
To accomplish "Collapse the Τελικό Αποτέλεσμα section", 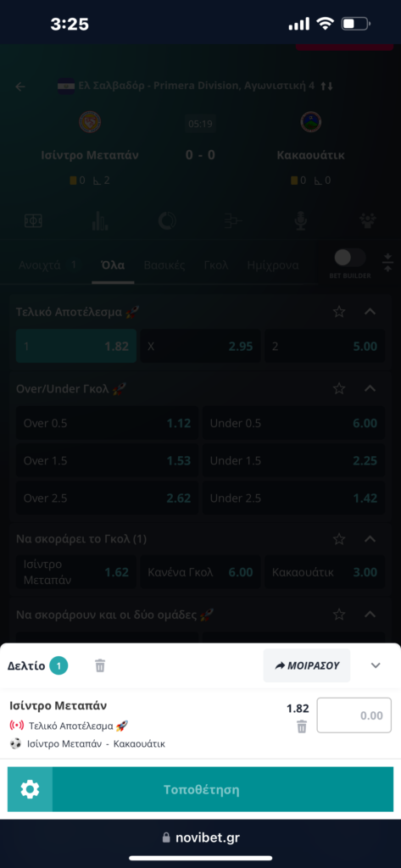I will click(370, 312).
